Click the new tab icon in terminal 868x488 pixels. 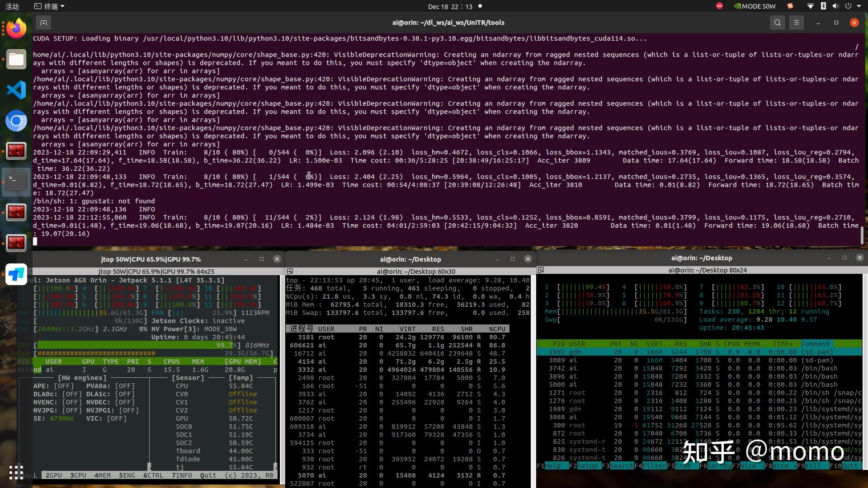tap(43, 23)
